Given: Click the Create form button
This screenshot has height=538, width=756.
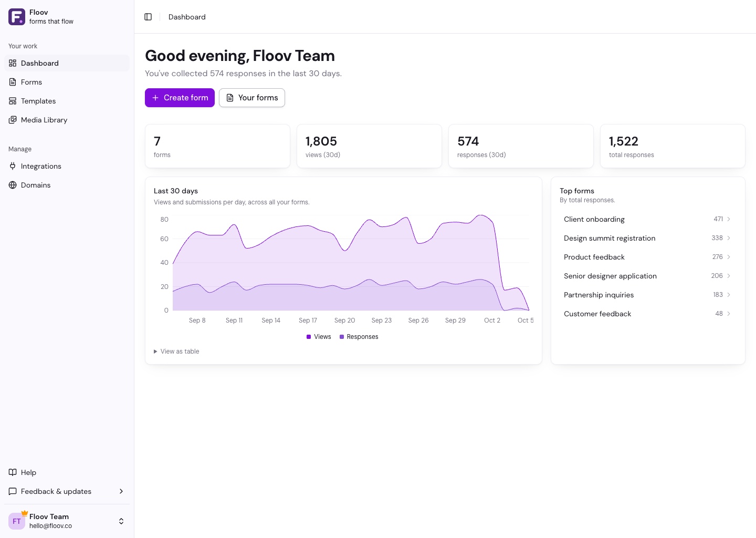Looking at the screenshot, I should (x=180, y=98).
